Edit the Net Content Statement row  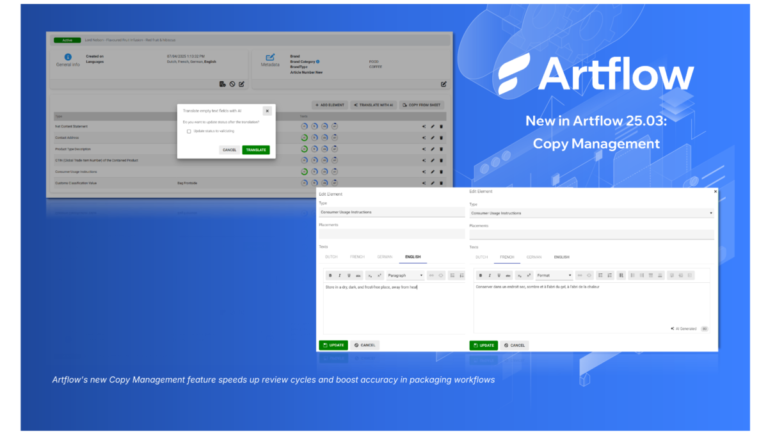point(432,126)
